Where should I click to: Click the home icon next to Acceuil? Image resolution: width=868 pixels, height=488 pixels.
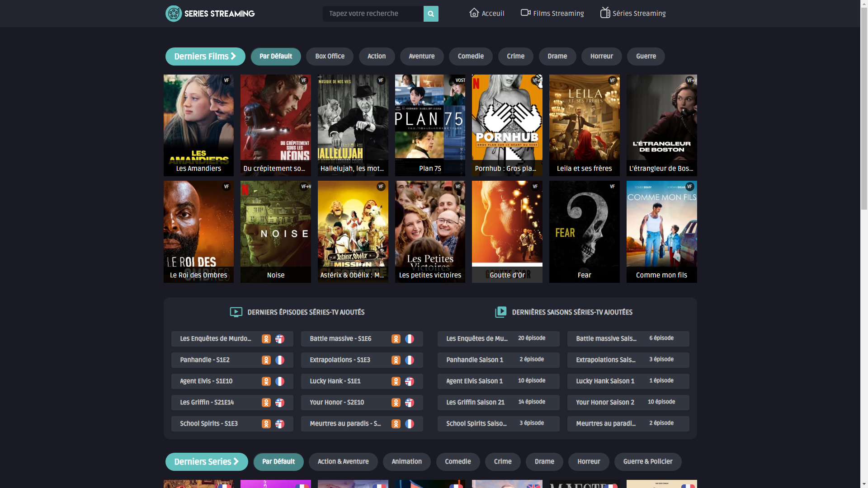click(474, 13)
